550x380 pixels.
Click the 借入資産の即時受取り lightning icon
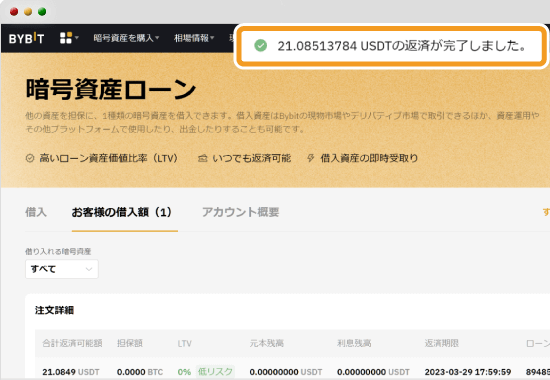point(310,158)
